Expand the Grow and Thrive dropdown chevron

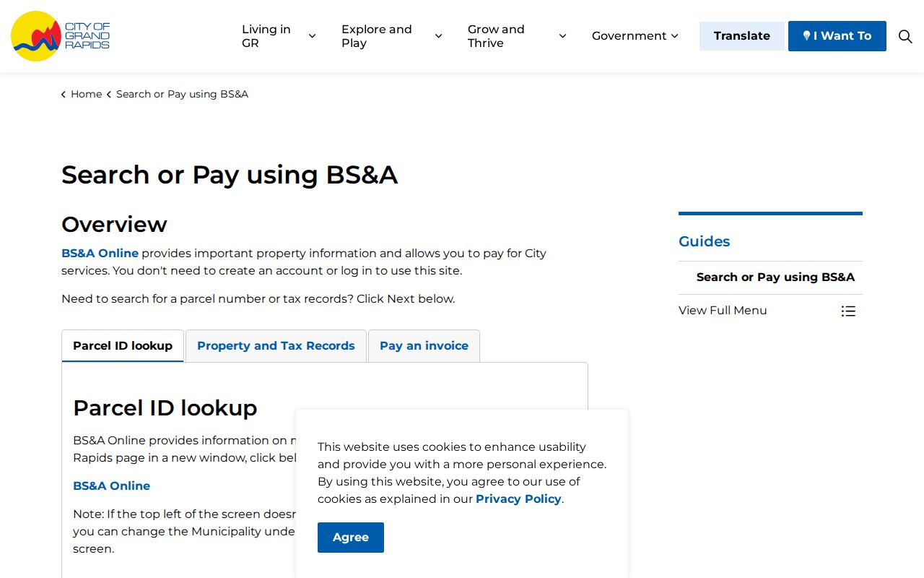pyautogui.click(x=562, y=36)
